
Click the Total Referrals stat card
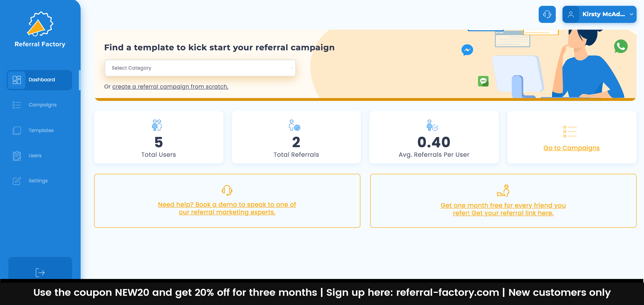tap(296, 137)
